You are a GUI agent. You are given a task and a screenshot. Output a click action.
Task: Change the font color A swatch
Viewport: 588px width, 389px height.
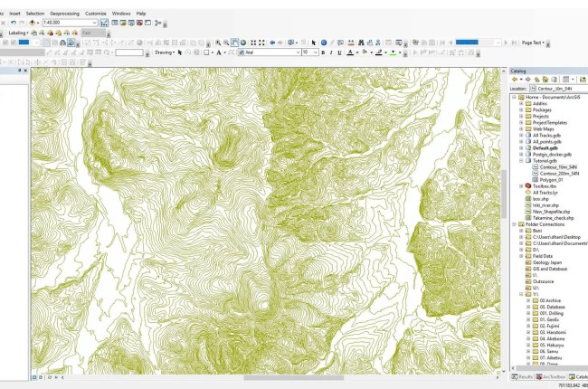(x=350, y=52)
